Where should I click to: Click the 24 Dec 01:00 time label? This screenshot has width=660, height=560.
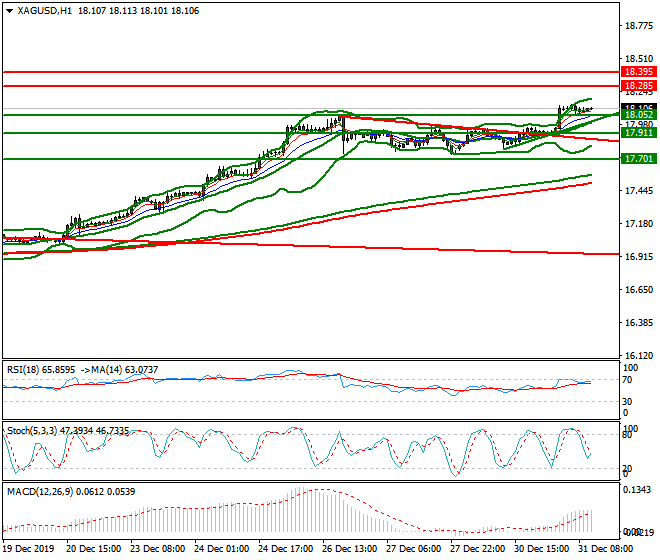[221, 549]
